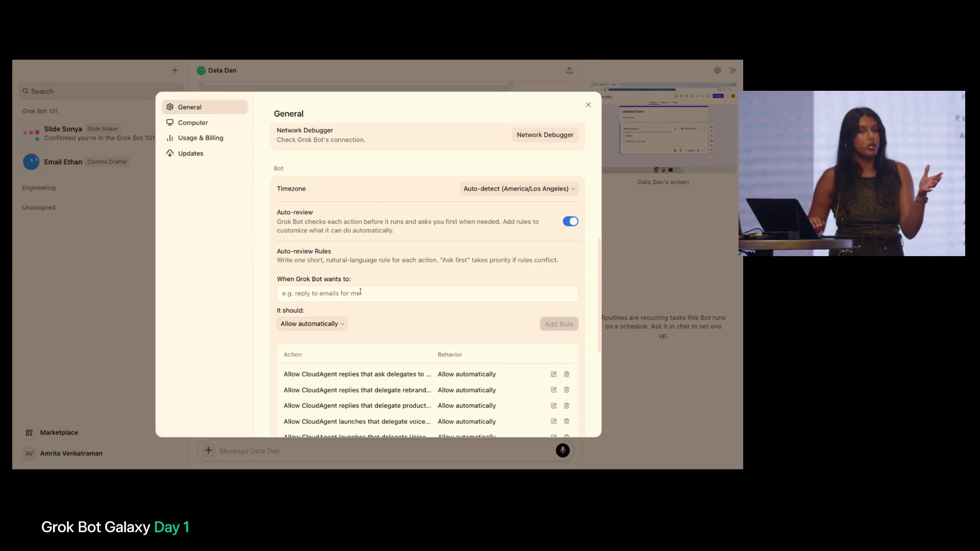Open the Timezone dropdown
Image resolution: width=980 pixels, height=551 pixels.
click(x=519, y=189)
